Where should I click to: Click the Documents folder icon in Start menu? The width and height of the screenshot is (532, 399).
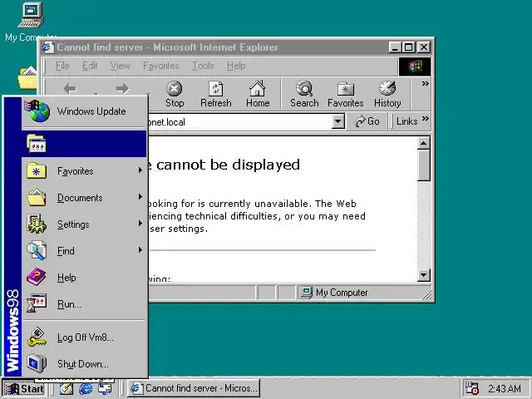click(37, 198)
